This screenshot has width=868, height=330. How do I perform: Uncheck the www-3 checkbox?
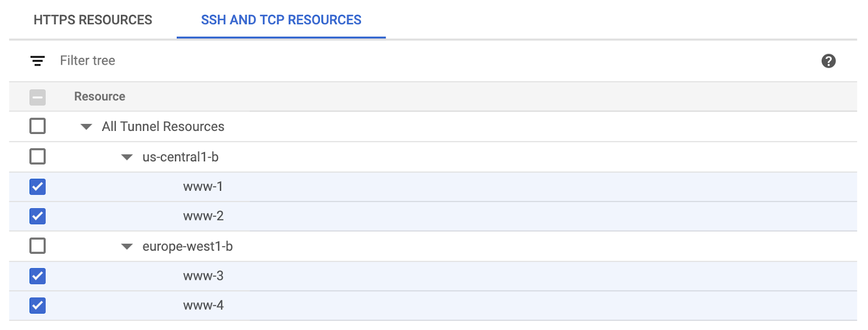pyautogui.click(x=37, y=276)
